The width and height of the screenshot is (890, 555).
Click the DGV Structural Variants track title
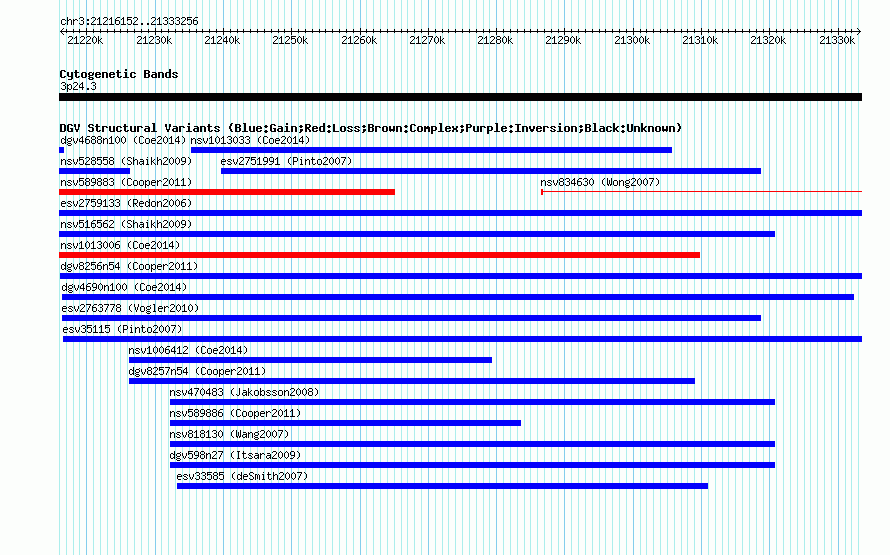tap(370, 128)
